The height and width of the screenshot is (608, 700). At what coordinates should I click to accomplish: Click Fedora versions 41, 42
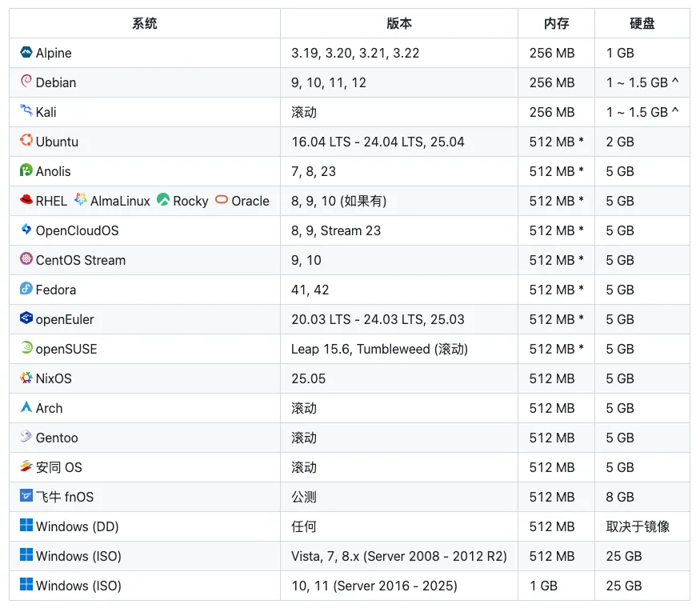[310, 290]
